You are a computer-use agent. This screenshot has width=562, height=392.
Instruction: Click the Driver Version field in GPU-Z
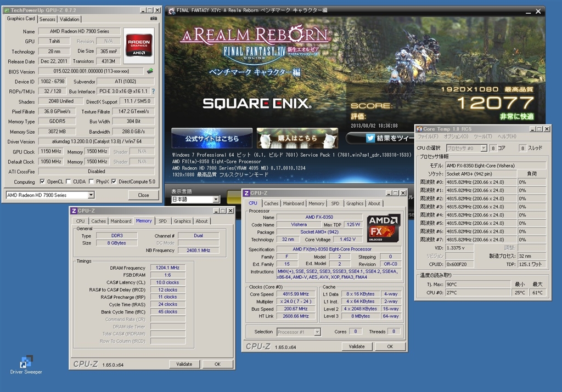[97, 141]
